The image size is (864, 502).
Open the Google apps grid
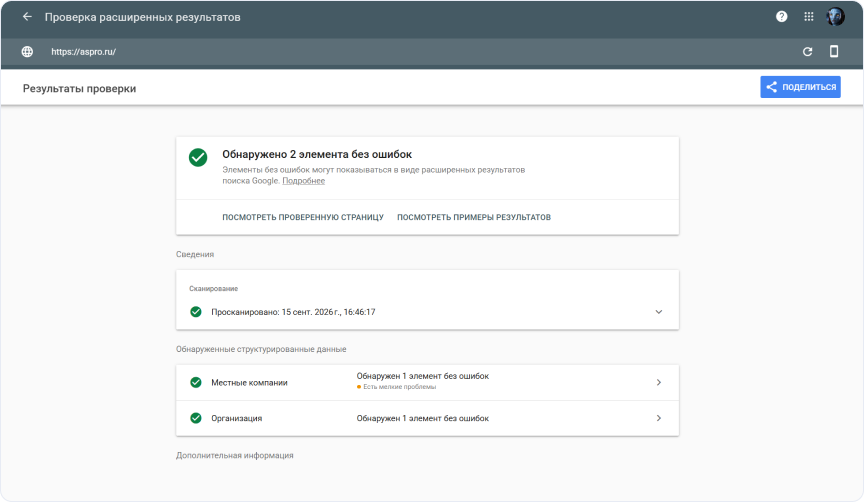[x=808, y=17]
